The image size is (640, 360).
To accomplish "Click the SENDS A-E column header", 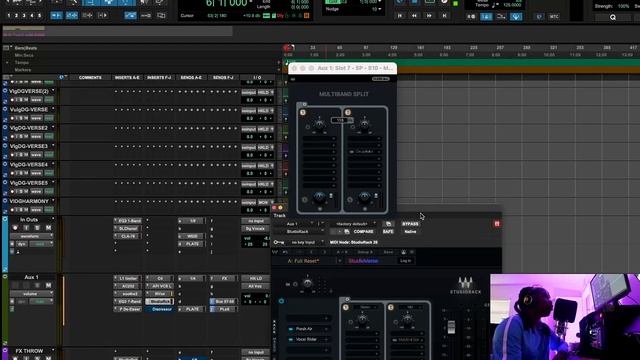I will (191, 78).
